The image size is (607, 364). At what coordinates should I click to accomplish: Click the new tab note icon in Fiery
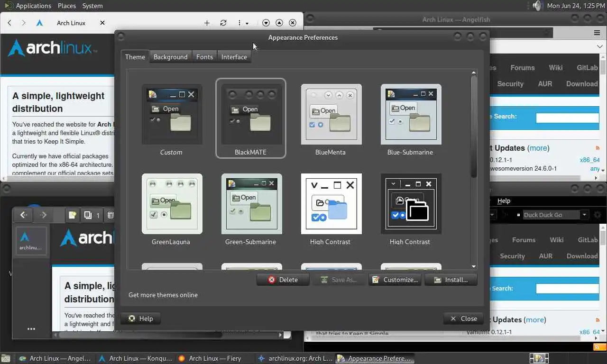coord(73,215)
